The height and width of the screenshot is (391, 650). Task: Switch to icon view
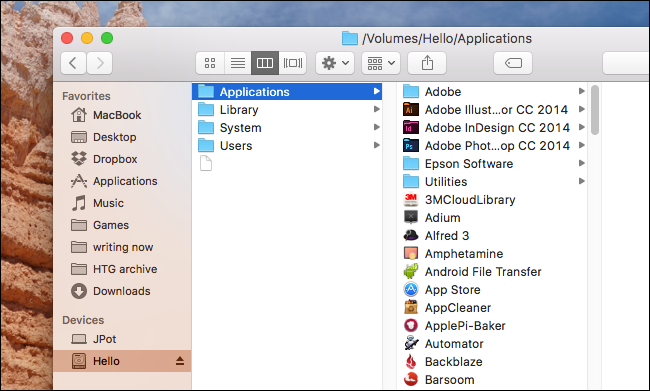point(210,63)
